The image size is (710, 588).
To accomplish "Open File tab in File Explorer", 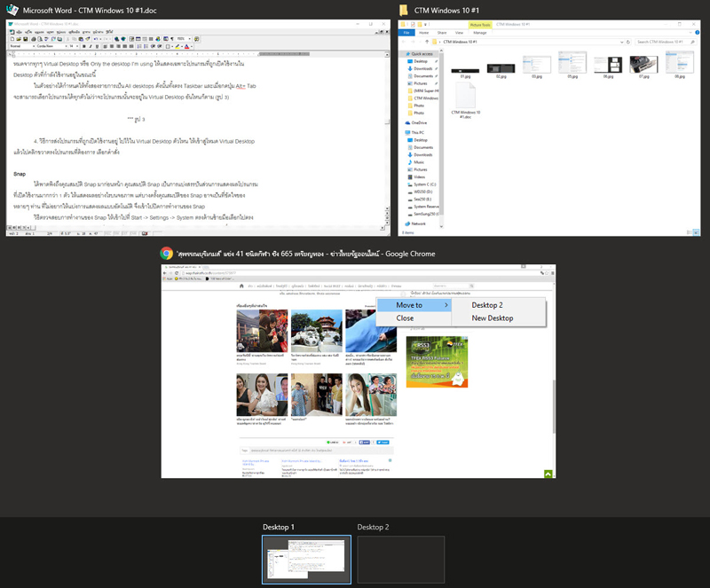I will tap(406, 33).
